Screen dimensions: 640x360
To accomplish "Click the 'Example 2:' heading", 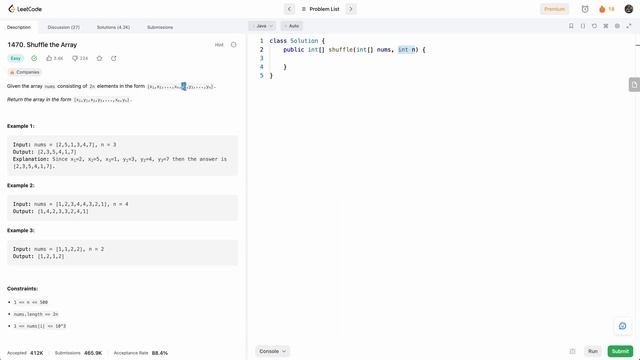I will point(21,185).
